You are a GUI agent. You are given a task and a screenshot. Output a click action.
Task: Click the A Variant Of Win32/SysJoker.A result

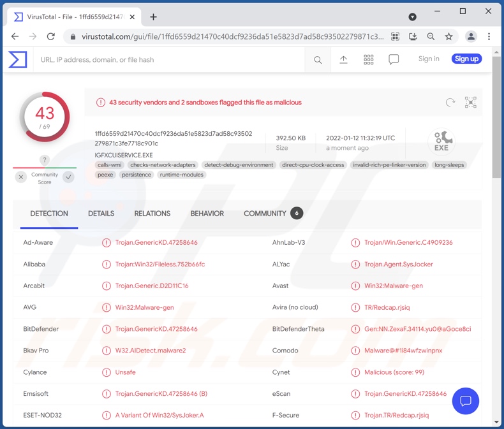(159, 415)
